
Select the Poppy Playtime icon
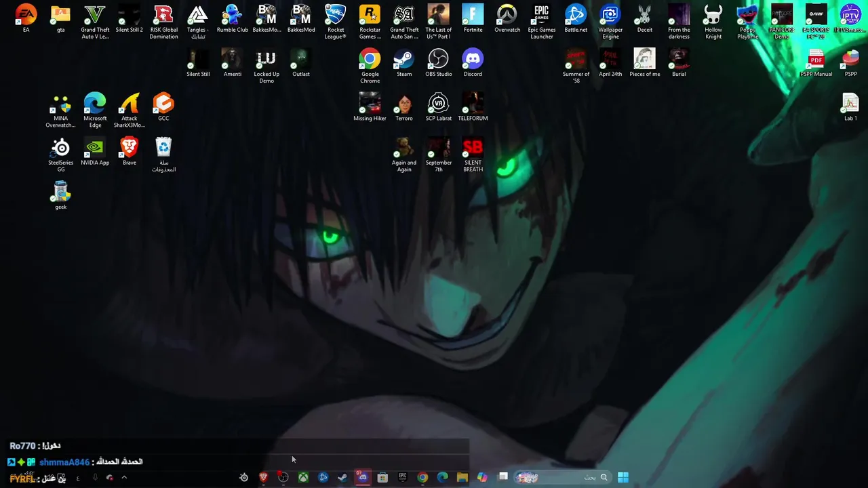(747, 22)
